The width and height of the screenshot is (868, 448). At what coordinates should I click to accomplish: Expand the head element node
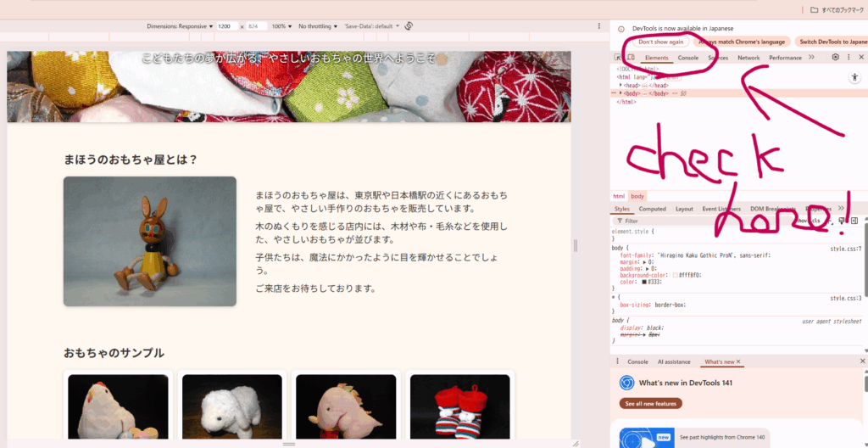point(621,85)
